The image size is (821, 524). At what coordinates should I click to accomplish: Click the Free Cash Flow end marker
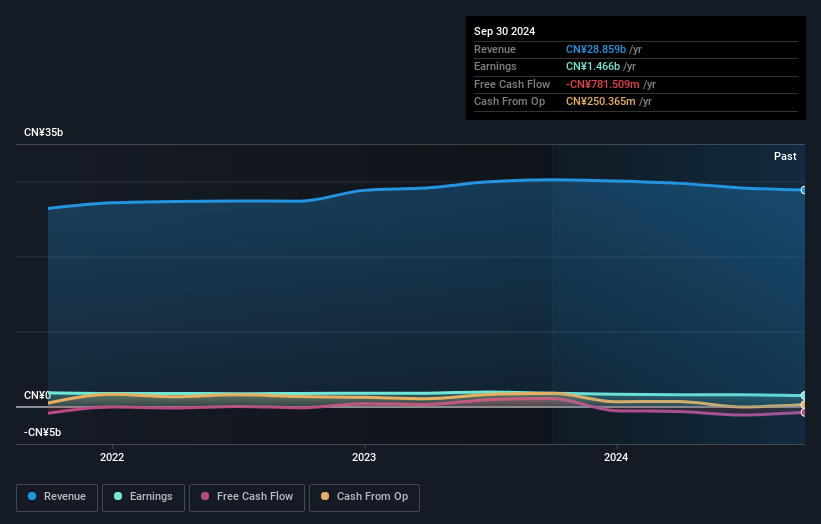click(804, 412)
